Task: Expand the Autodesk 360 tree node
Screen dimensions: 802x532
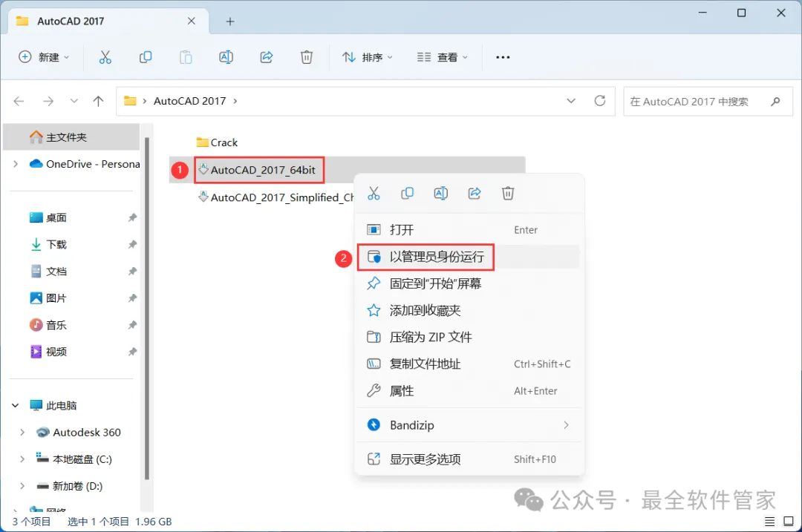Action: coord(22,433)
